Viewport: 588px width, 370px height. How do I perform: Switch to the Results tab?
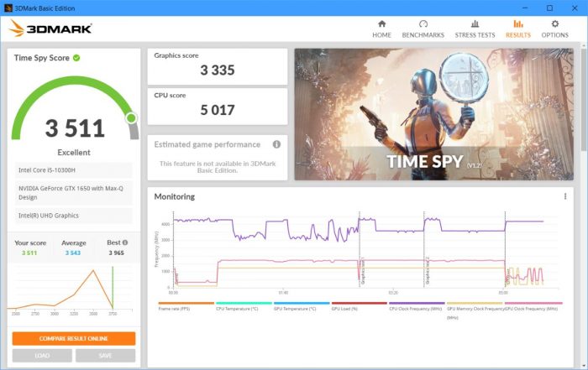(518, 29)
